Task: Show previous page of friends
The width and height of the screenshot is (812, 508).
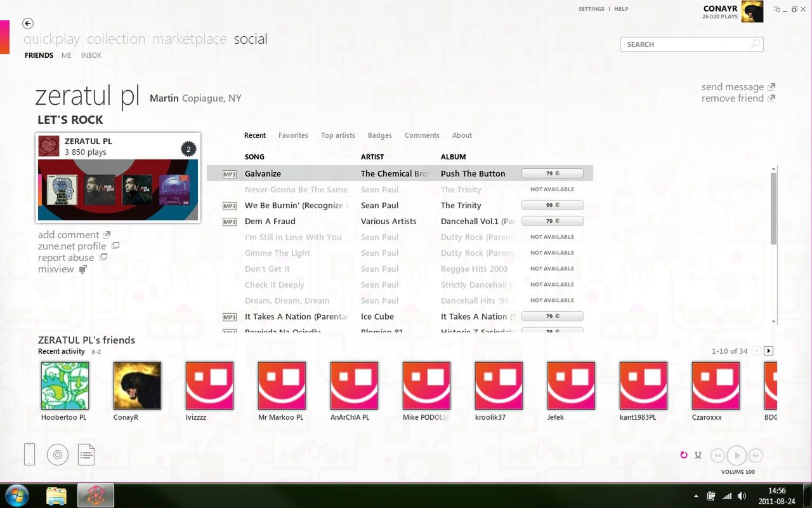Action: coord(757,351)
